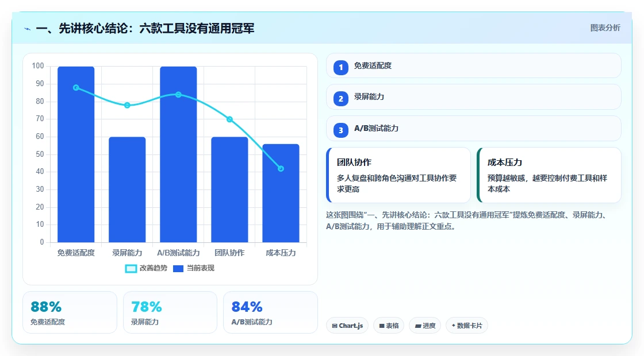This screenshot has height=356, width=644.
Task: Click the 84% A/B测试能力 stat card
Action: pyautogui.click(x=270, y=312)
